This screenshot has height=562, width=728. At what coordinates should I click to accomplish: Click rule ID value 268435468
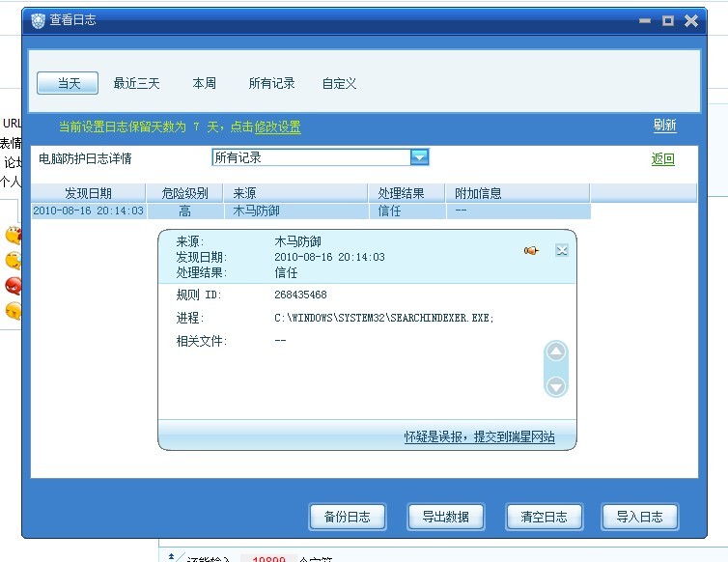click(x=300, y=295)
